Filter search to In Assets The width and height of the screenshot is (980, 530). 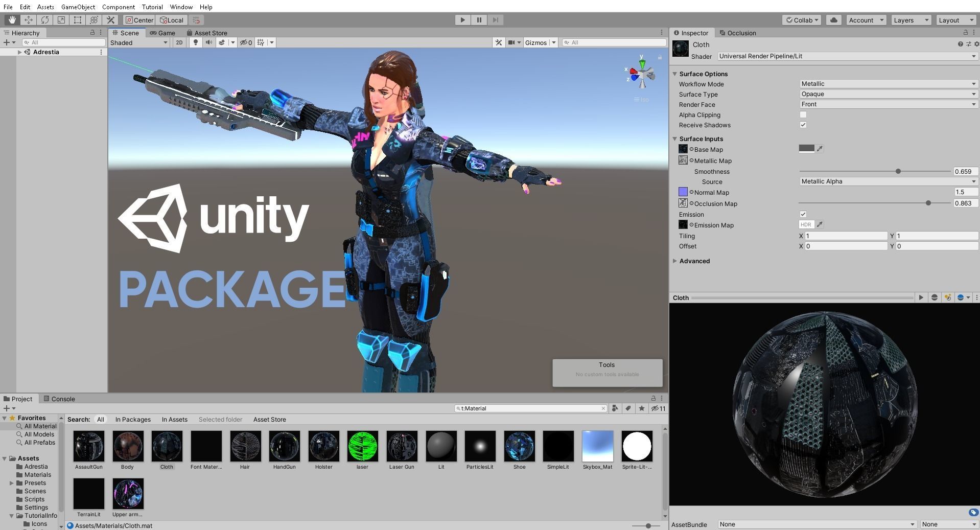click(x=175, y=419)
